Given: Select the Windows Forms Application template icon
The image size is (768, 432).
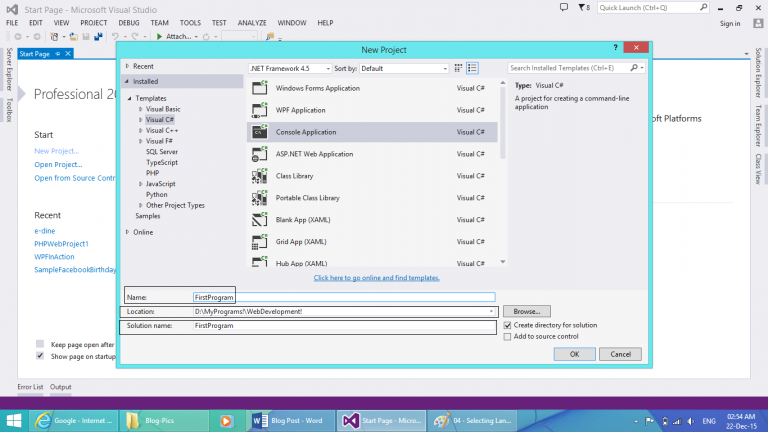Looking at the screenshot, I should pyautogui.click(x=260, y=88).
